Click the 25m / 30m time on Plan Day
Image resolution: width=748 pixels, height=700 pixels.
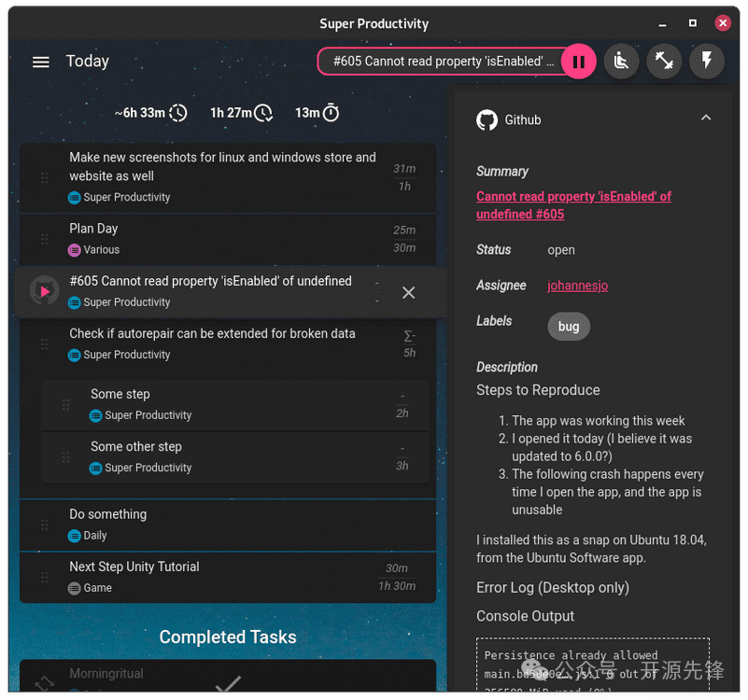404,239
